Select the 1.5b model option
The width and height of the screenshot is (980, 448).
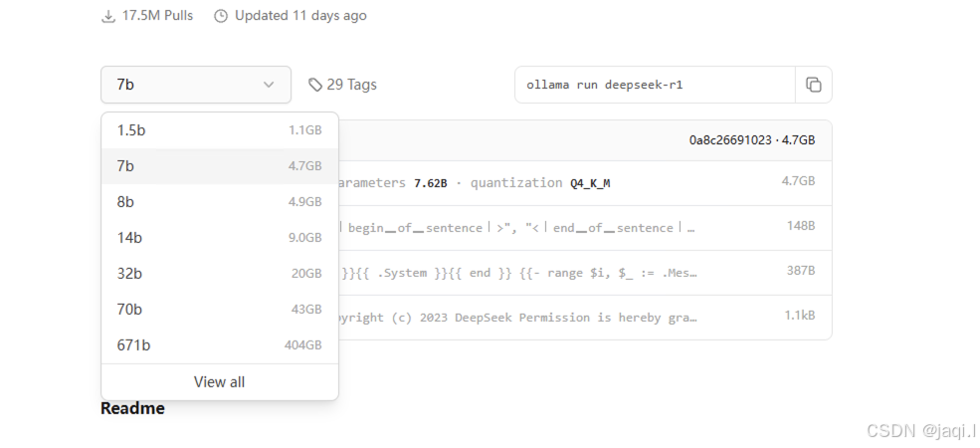point(219,130)
